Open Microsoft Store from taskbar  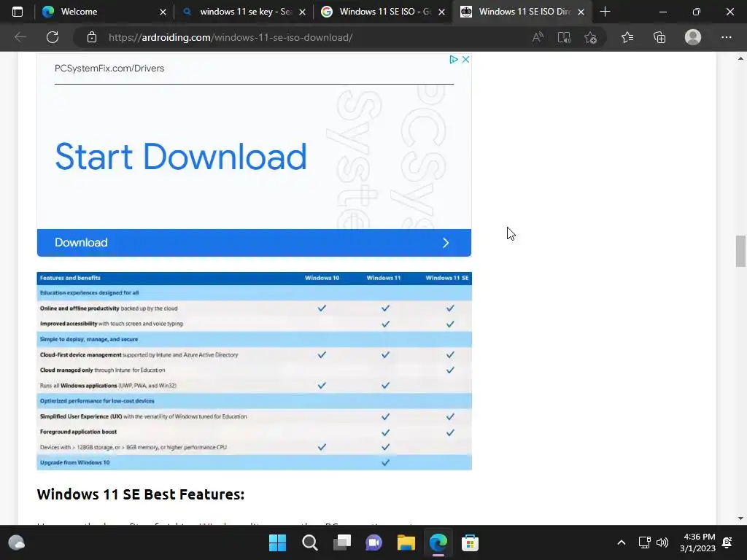pyautogui.click(x=470, y=542)
